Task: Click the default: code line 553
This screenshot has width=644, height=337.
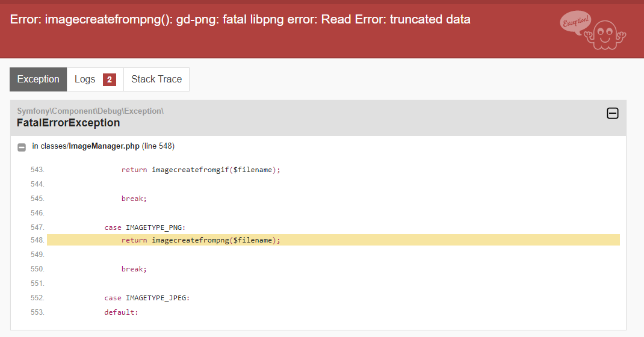Action: click(x=121, y=312)
